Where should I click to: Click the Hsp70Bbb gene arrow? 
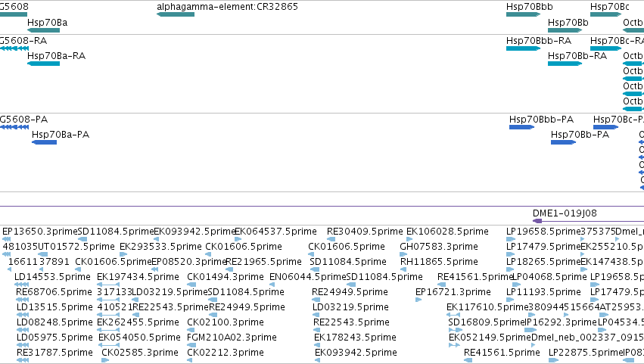523,14
